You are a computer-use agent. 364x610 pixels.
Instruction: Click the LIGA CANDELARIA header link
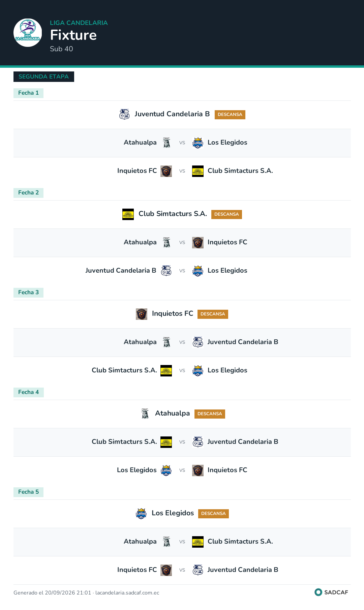pos(79,23)
